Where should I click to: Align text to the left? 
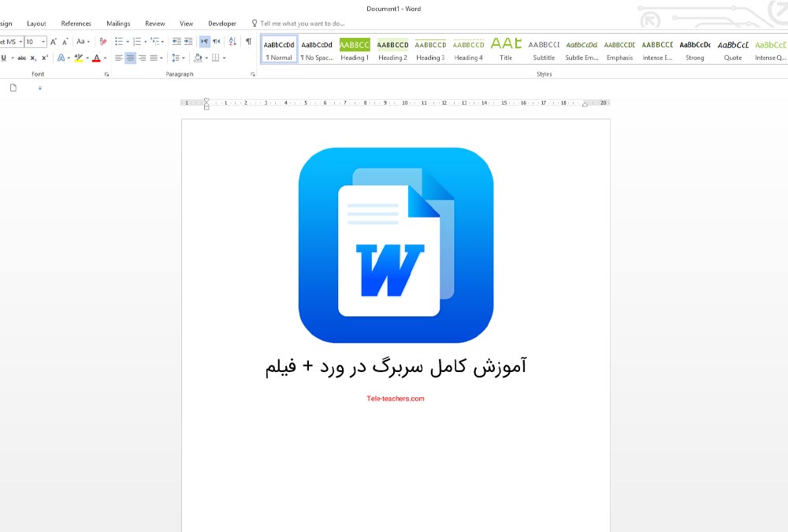(x=119, y=58)
